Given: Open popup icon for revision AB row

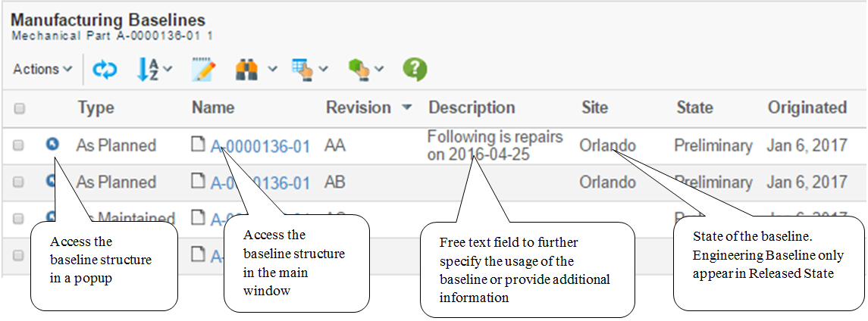Looking at the screenshot, I should click(52, 181).
